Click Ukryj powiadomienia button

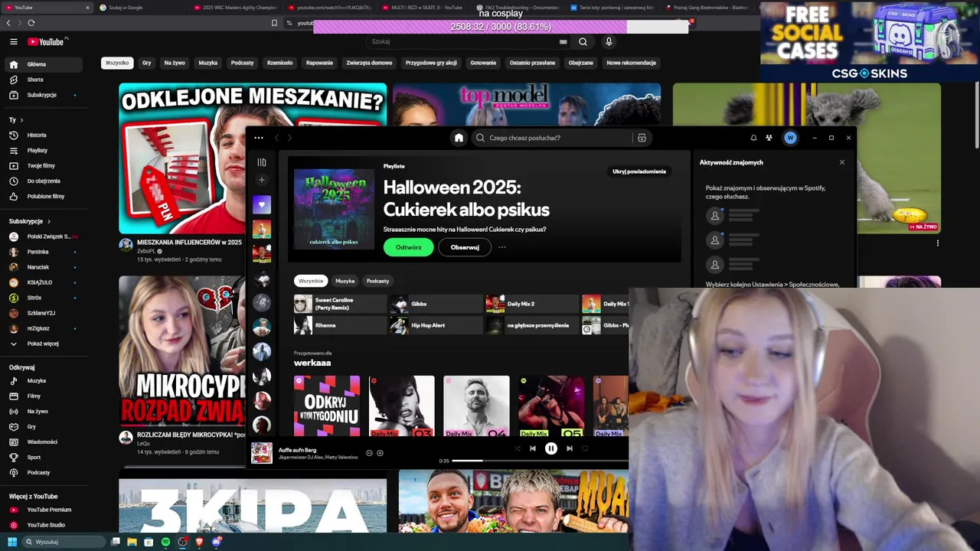639,171
